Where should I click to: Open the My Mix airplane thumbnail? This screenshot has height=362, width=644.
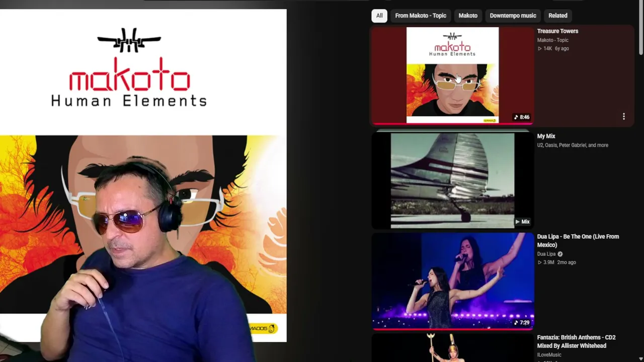[x=452, y=180]
